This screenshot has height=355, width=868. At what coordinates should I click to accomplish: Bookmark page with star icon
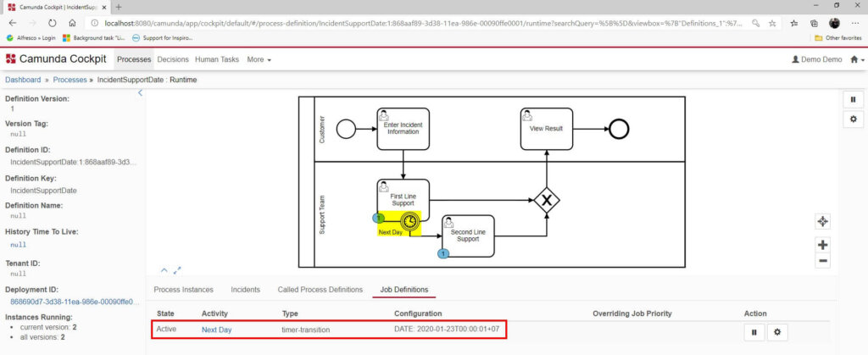click(x=771, y=23)
